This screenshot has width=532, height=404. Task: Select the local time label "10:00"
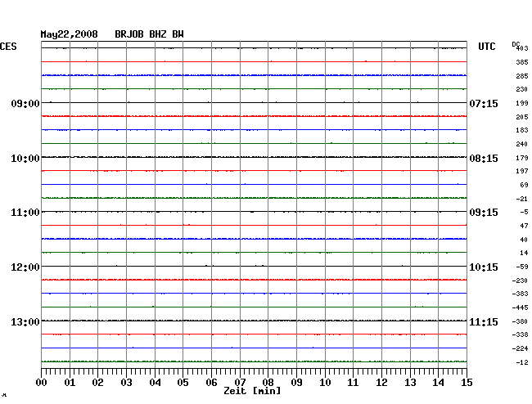pos(25,159)
